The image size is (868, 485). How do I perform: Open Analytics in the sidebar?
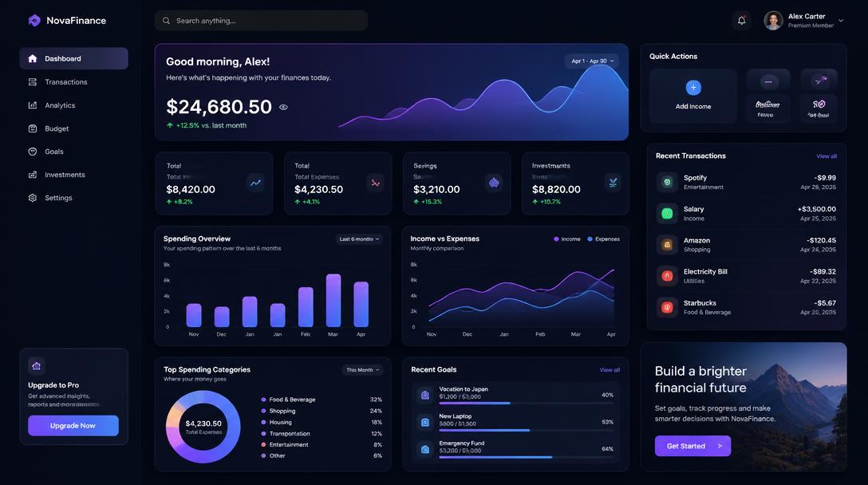73,105
